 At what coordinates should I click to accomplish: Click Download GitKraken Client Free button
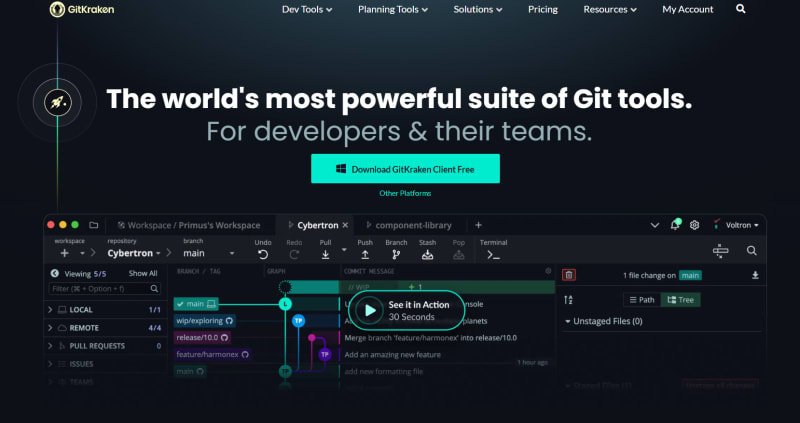pos(405,168)
